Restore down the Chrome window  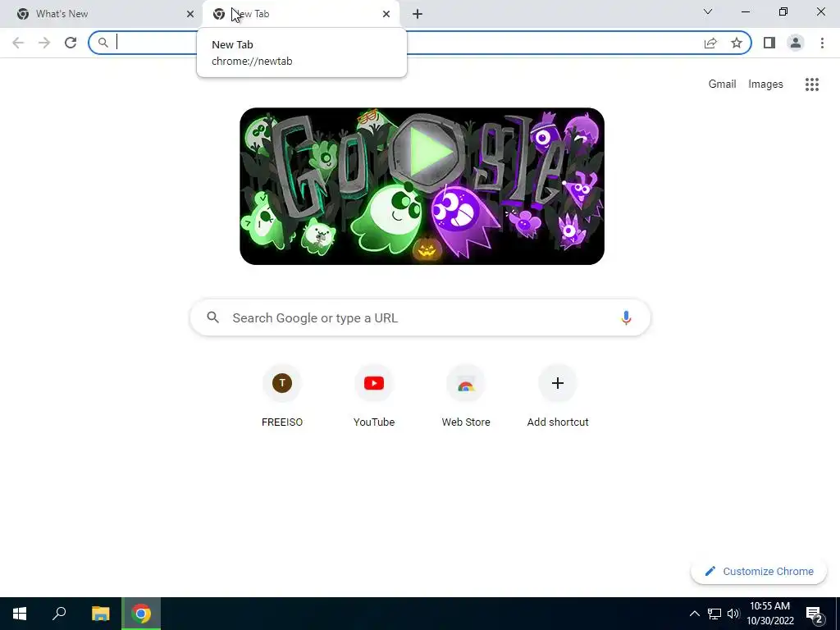pos(783,11)
